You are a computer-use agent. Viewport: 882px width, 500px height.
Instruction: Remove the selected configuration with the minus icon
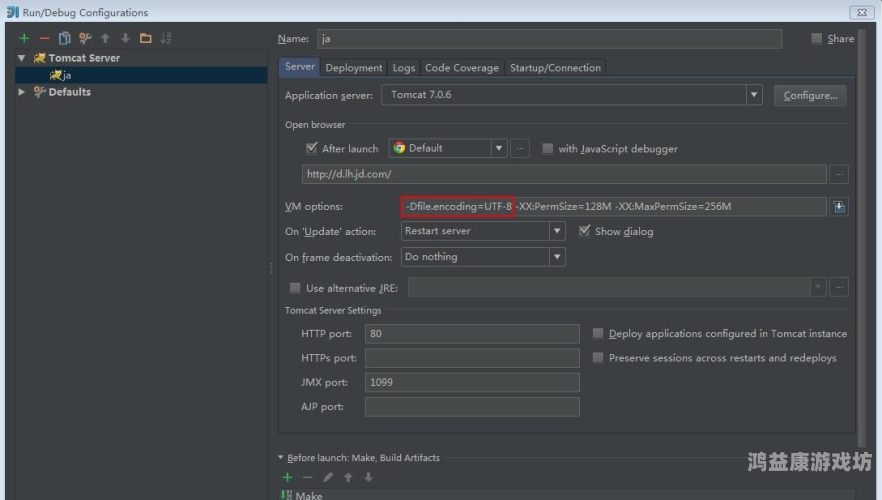click(x=44, y=38)
